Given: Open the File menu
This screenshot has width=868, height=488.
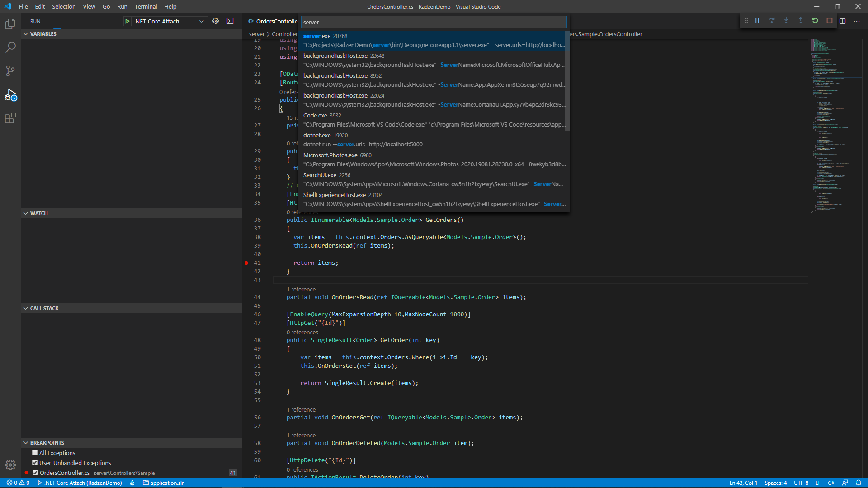Looking at the screenshot, I should point(24,6).
